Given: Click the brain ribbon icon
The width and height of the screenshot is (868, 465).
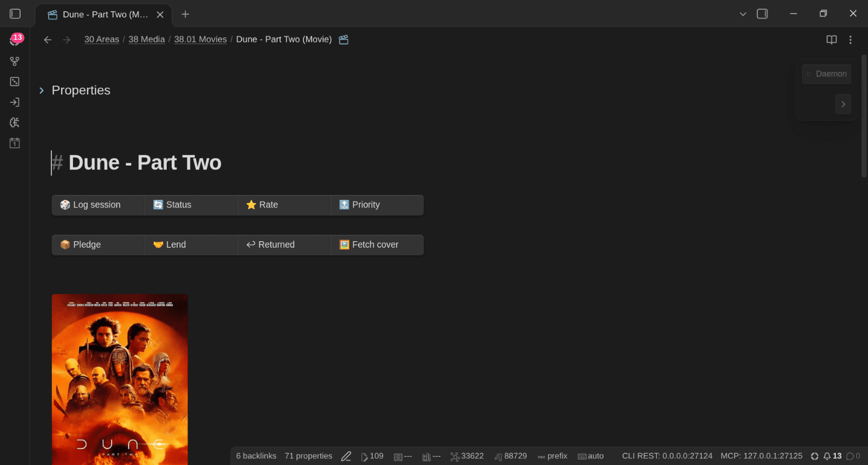Looking at the screenshot, I should tap(15, 123).
